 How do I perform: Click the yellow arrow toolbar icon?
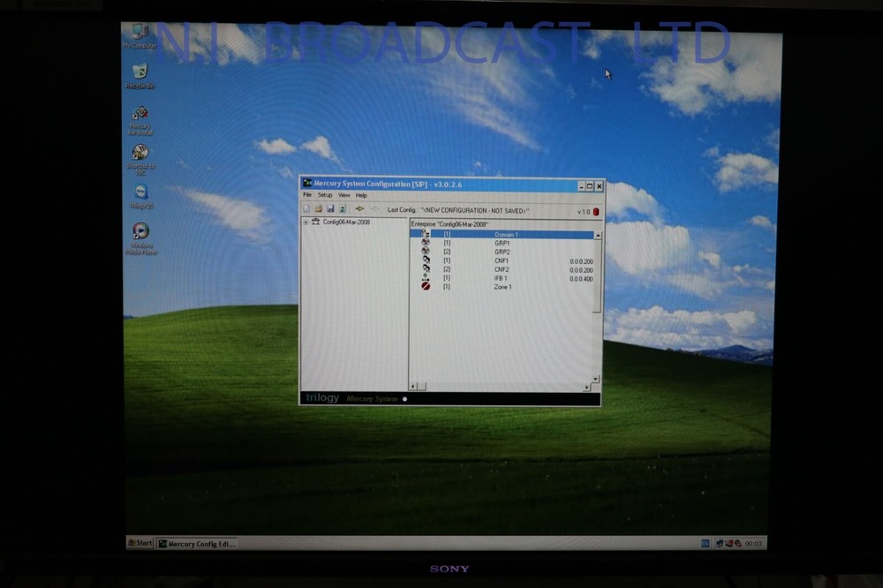(x=359, y=209)
